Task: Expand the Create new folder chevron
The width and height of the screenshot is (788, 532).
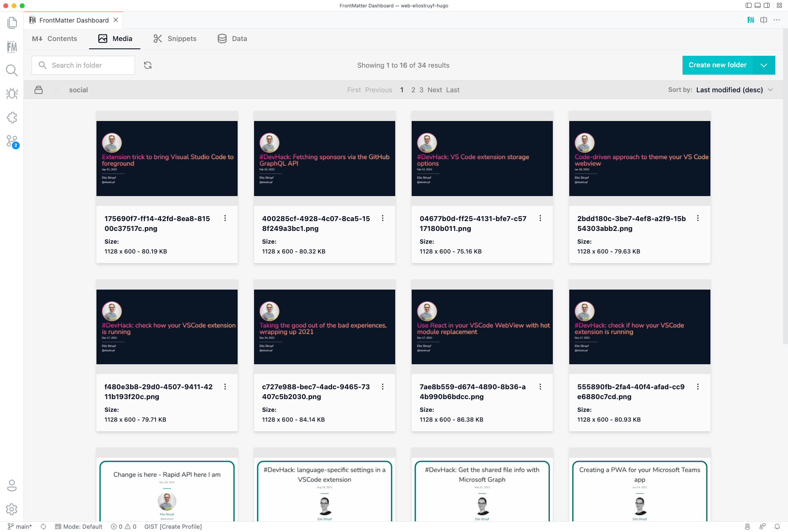Action: 764,65
